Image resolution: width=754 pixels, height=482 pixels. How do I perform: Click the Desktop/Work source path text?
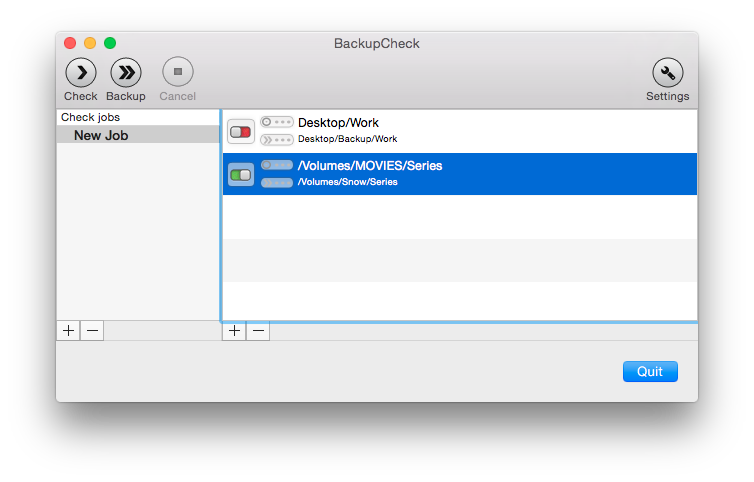(338, 123)
